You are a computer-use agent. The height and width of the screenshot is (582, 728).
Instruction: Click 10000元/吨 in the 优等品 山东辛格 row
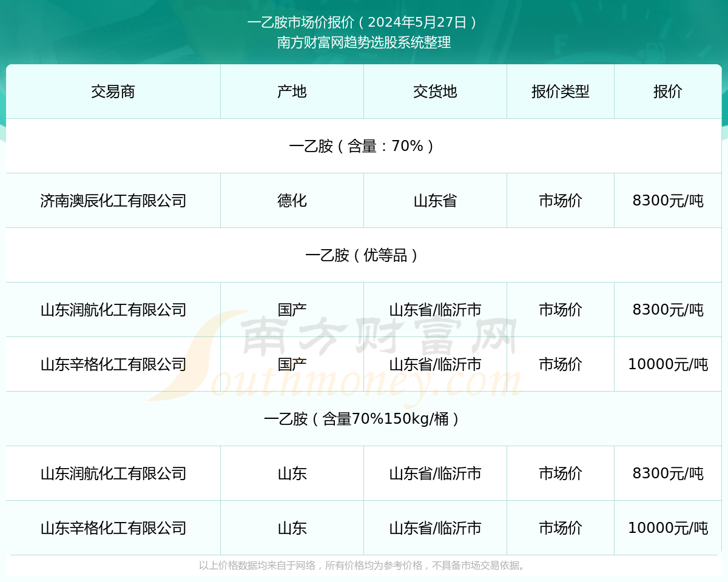coord(668,364)
